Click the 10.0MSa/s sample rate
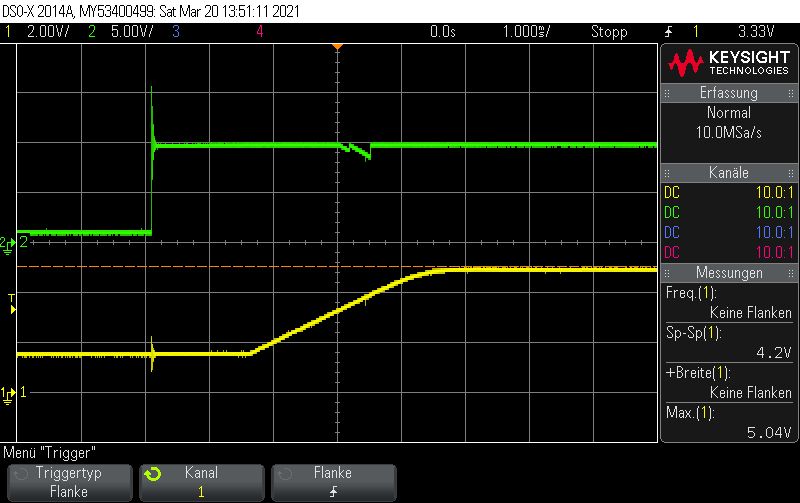This screenshot has width=800, height=503. 729,133
